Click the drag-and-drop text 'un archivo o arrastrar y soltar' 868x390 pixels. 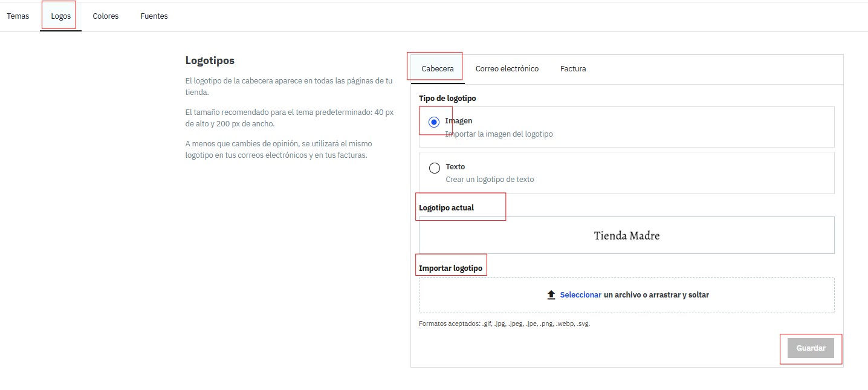656,295
